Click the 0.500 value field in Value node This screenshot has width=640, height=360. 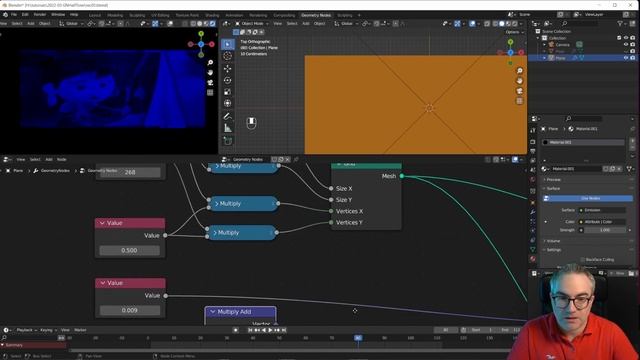[129, 250]
